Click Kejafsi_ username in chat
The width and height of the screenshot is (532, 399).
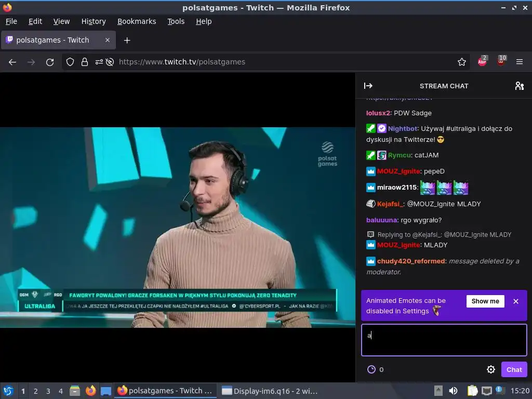[x=390, y=204]
